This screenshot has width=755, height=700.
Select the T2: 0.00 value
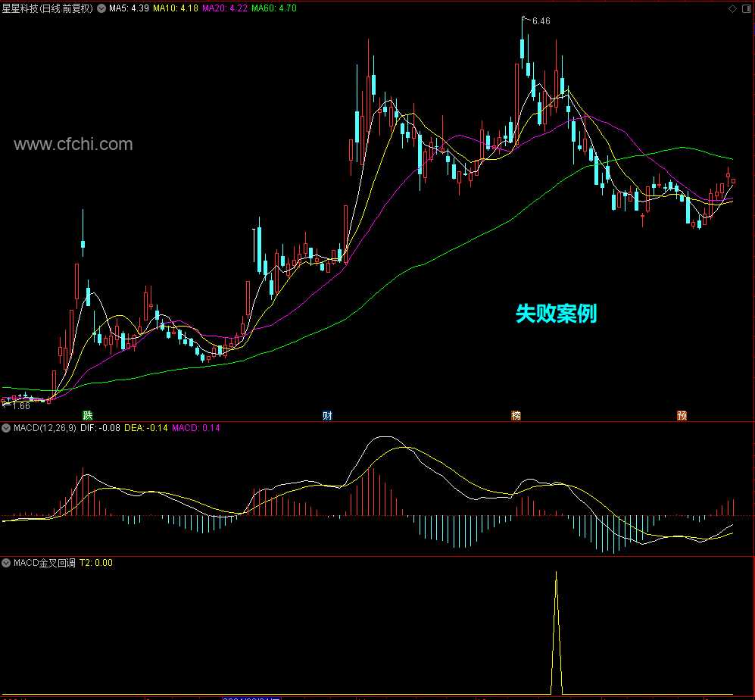click(x=96, y=563)
